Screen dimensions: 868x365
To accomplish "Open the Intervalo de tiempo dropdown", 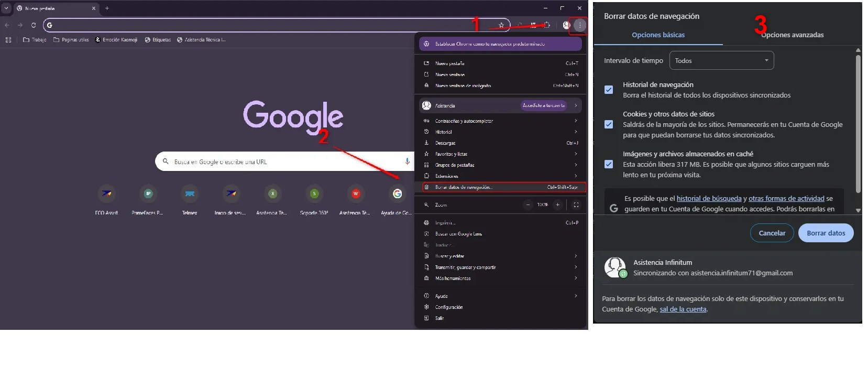I will 721,61.
